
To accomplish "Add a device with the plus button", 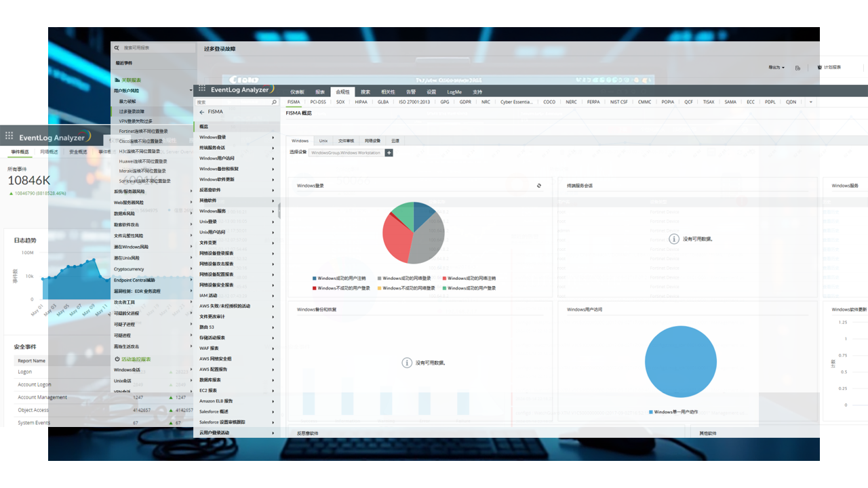I will tap(389, 152).
